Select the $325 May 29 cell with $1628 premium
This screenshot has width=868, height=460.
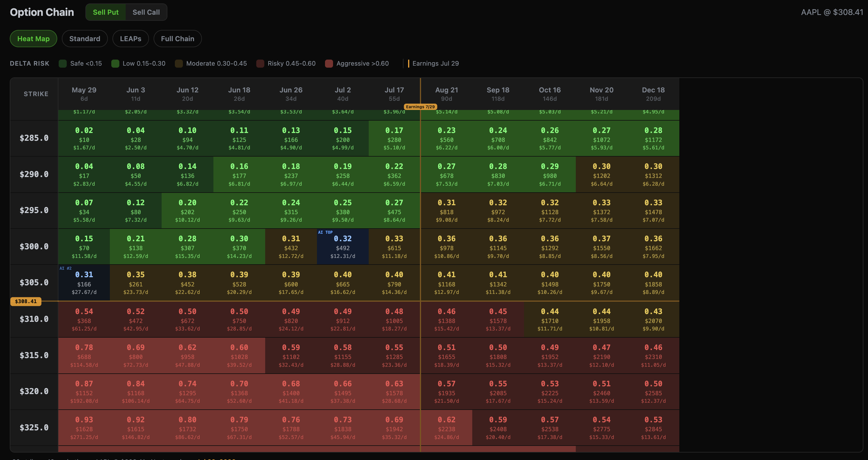coord(84,428)
